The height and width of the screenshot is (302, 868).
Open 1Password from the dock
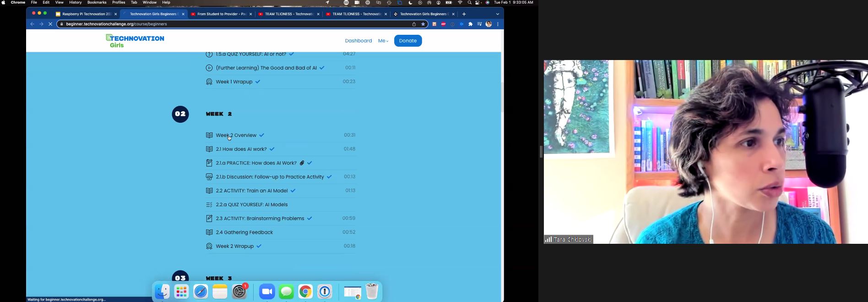325,291
